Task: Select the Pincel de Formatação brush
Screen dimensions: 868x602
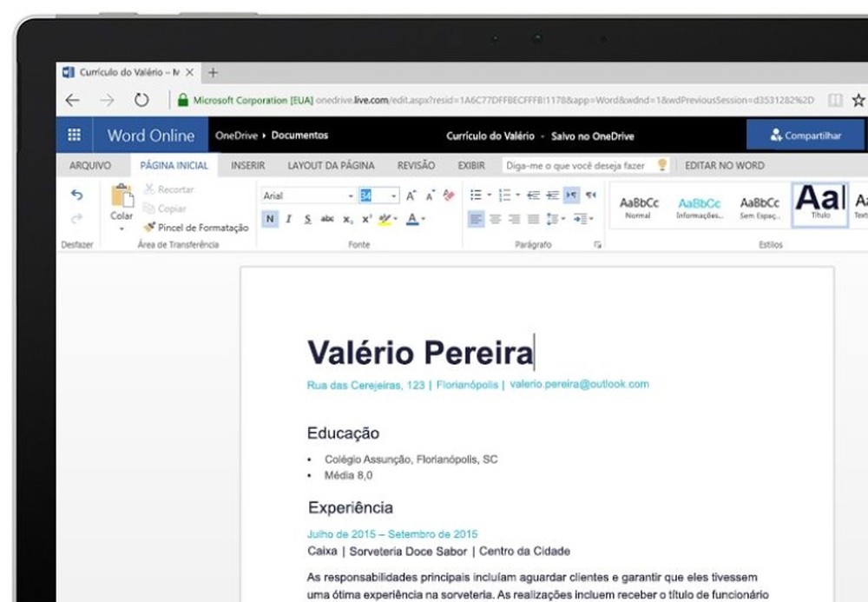Action: pyautogui.click(x=196, y=228)
